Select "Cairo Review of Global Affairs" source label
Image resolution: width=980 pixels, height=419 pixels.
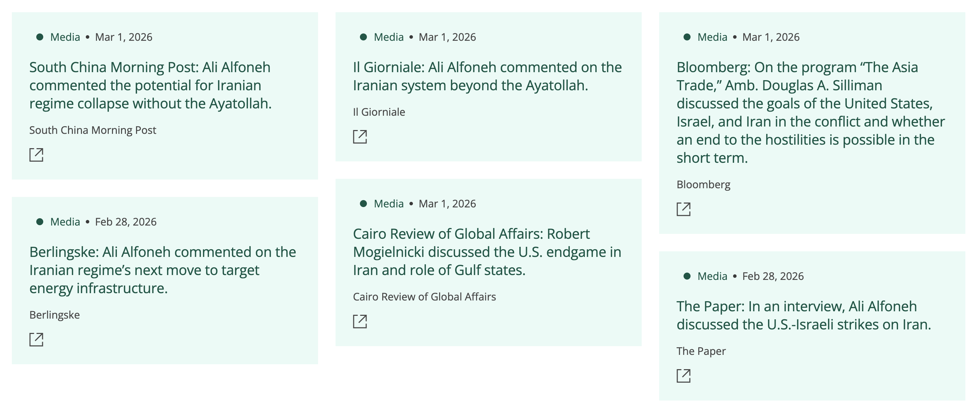(424, 297)
